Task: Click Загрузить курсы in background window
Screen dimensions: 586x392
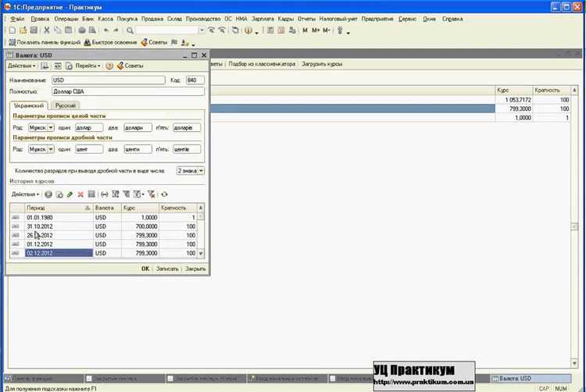Action: pos(322,64)
